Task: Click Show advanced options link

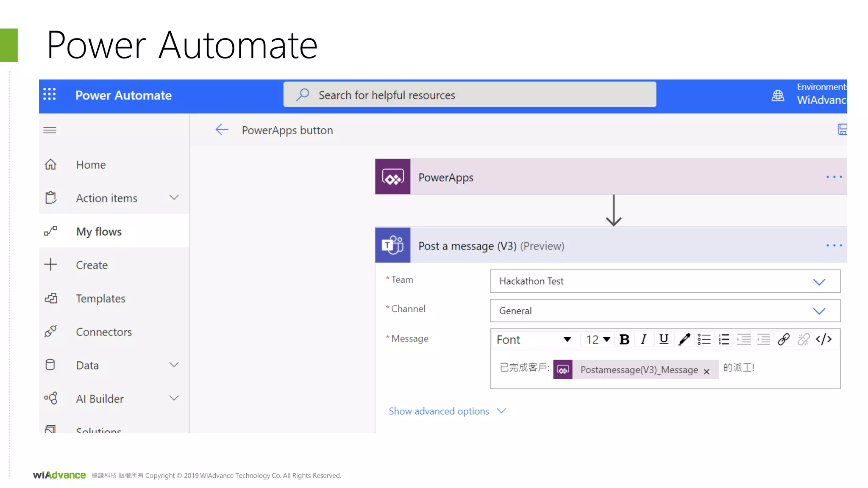Action: [x=439, y=411]
